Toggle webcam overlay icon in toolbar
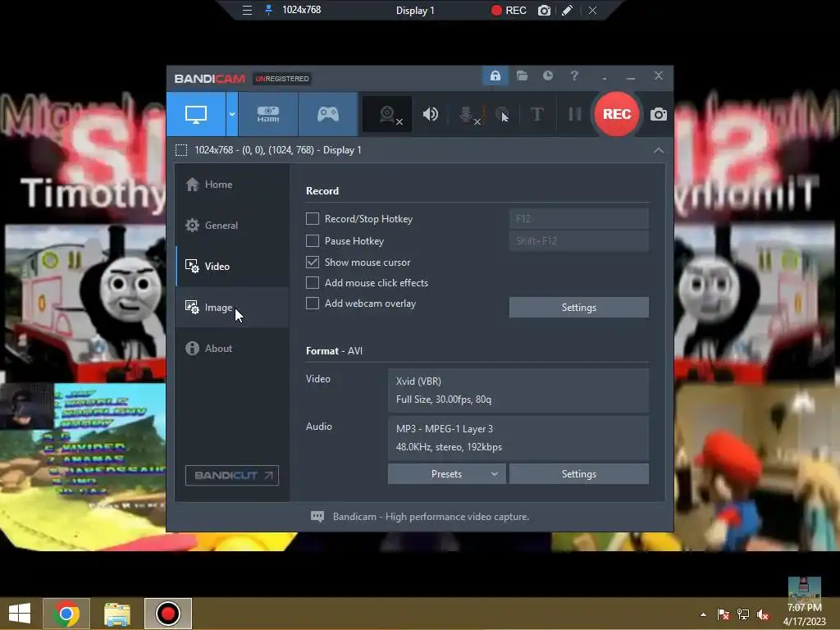Viewport: 840px width, 630px height. (387, 114)
